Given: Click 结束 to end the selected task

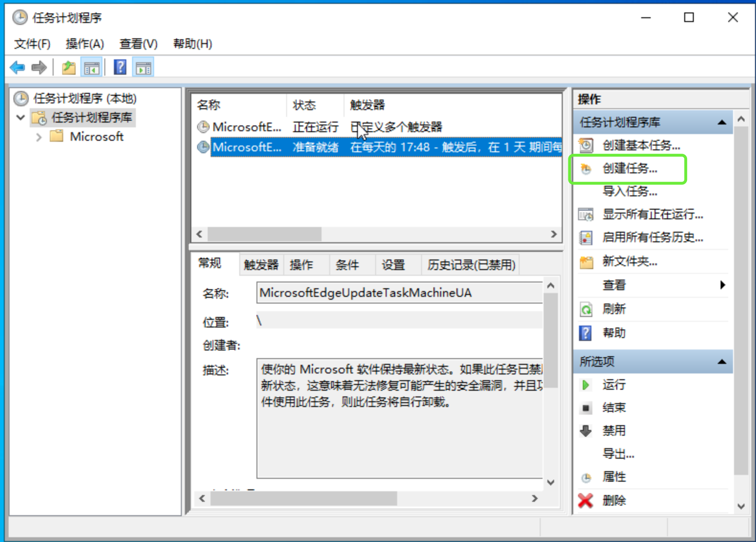Looking at the screenshot, I should pos(614,408).
